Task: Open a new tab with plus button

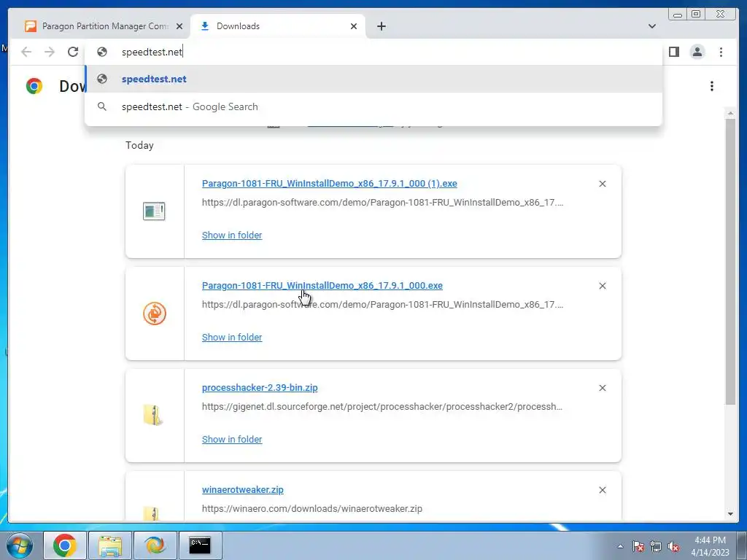Action: click(x=381, y=26)
